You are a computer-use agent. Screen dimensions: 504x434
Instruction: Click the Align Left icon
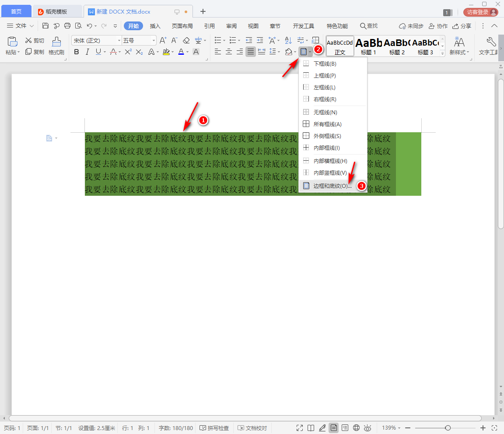click(x=217, y=52)
